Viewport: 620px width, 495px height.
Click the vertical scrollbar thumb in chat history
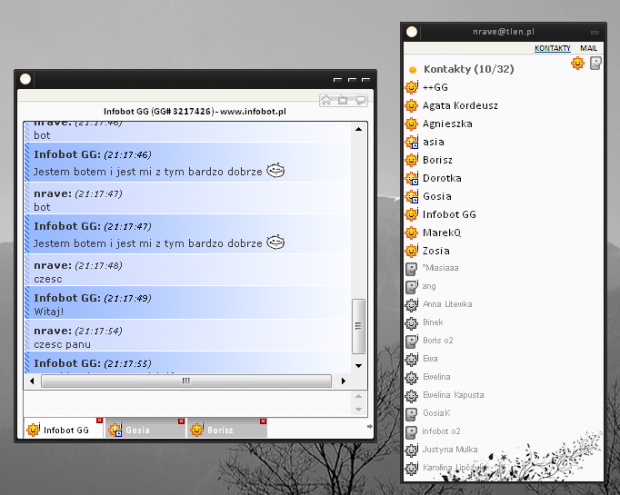point(359,326)
